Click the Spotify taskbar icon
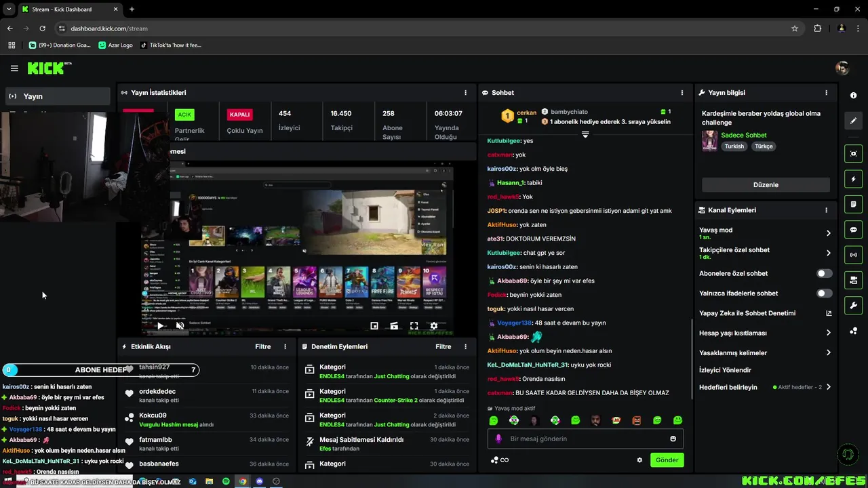The width and height of the screenshot is (868, 488). tap(226, 481)
